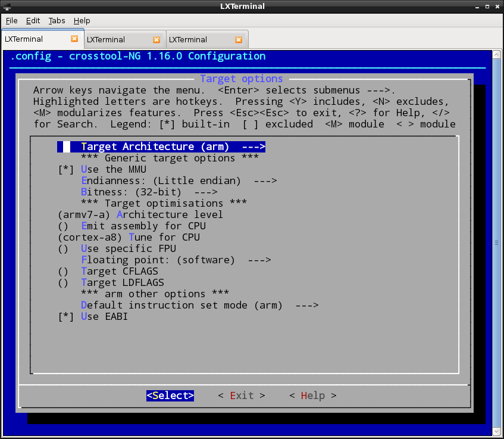Screen dimensions: 504x439
Task: Open Target Architecture (arm) submenu
Action: [x=161, y=147]
